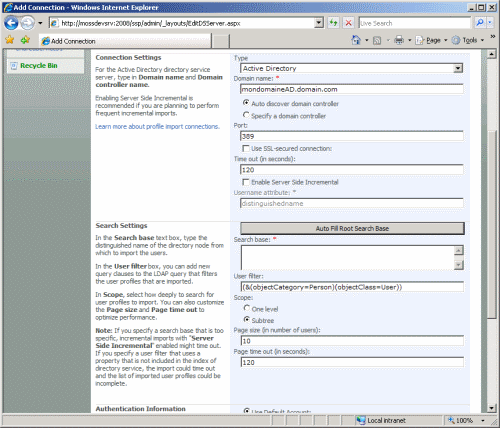Click Page time out seconds field
Image resolution: width=500 pixels, height=428 pixels.
[x=352, y=362]
